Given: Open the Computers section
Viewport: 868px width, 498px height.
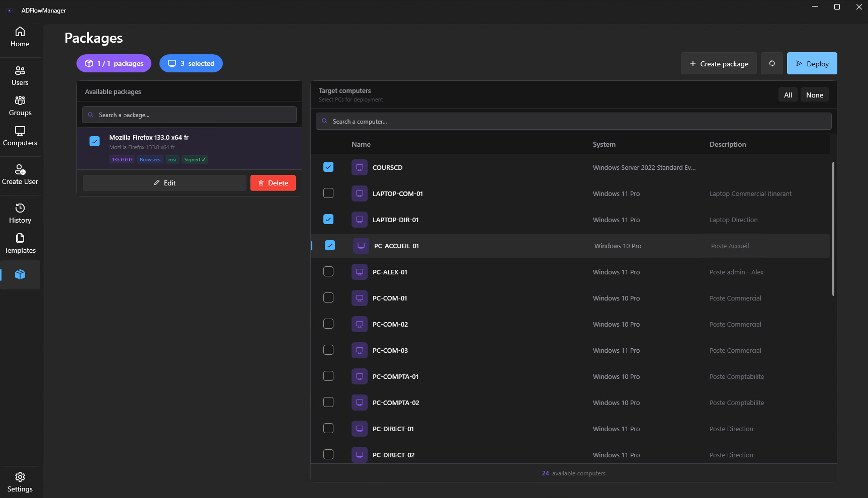Looking at the screenshot, I should tap(20, 136).
